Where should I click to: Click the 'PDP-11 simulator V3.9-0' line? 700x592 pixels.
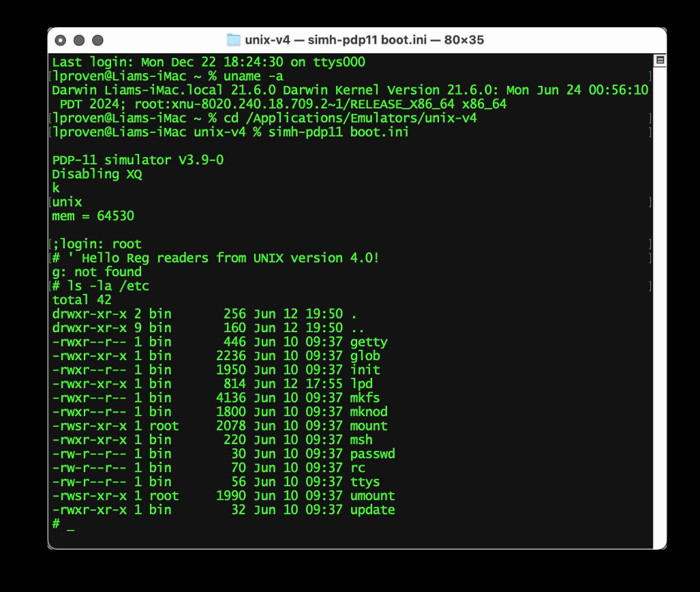[138, 160]
